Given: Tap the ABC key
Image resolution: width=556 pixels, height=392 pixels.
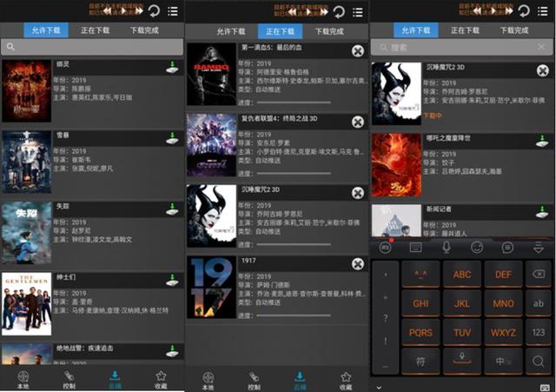Looking at the screenshot, I should click(461, 274).
